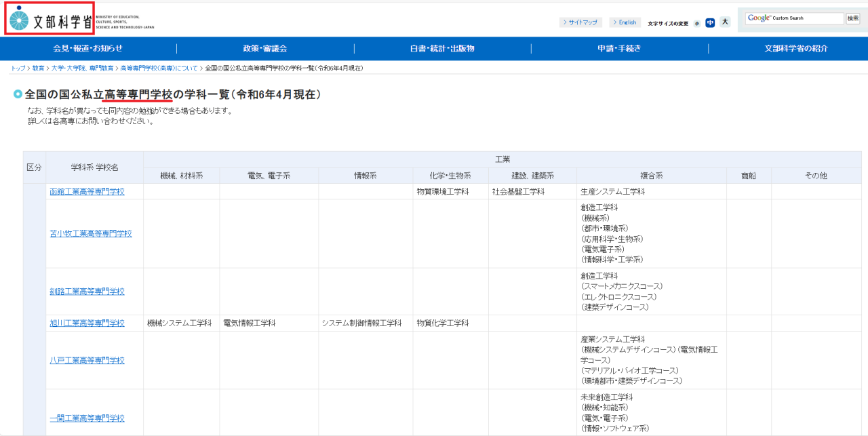Viewport: 868px width, 436px height.
Task: Open the 函館工業高等専門学校 link
Action: (87, 192)
